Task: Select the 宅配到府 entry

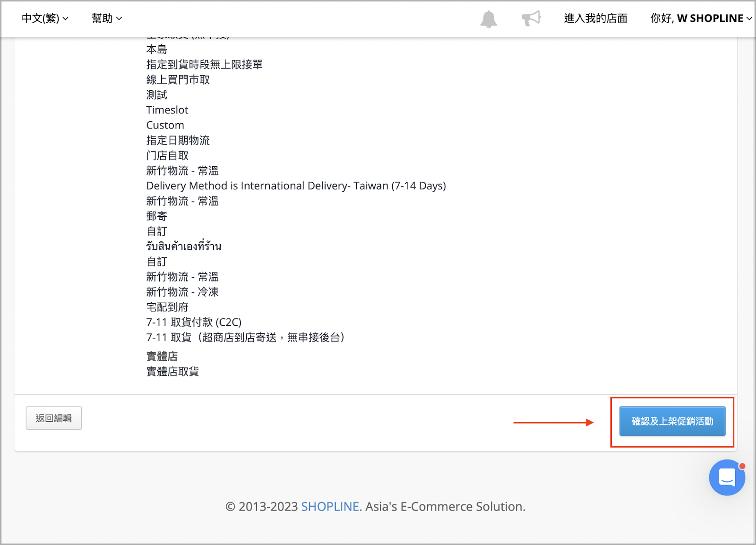Action: (x=167, y=307)
